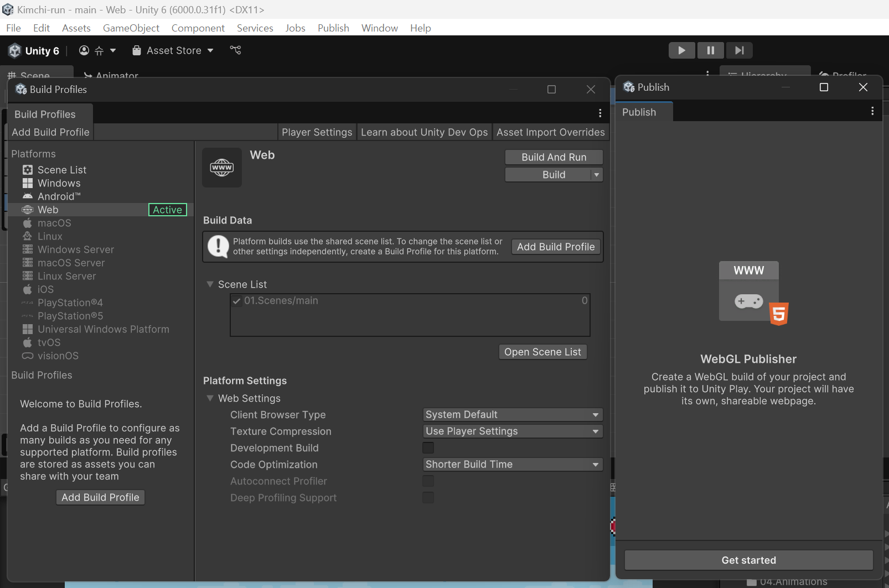Click Get started in Publish window
The width and height of the screenshot is (889, 588).
[749, 560]
